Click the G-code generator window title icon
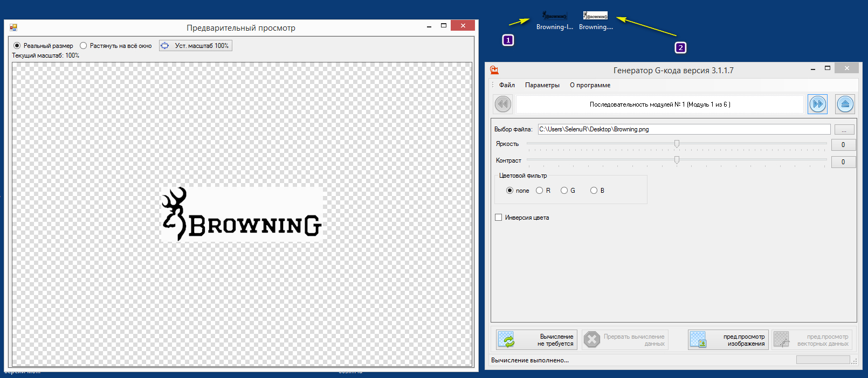This screenshot has width=868, height=378. tap(494, 70)
